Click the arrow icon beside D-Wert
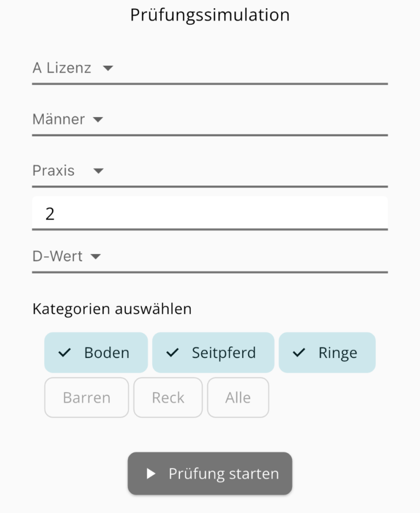This screenshot has width=420, height=513. coord(96,256)
